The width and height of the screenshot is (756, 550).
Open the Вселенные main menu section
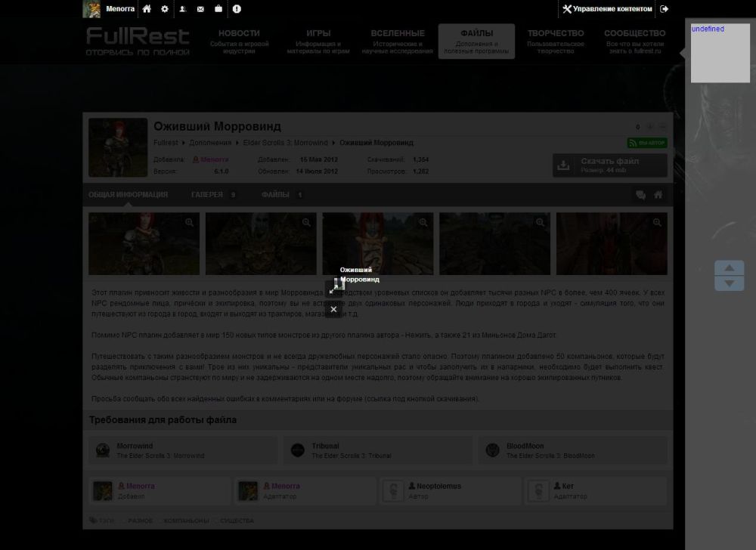point(398,41)
